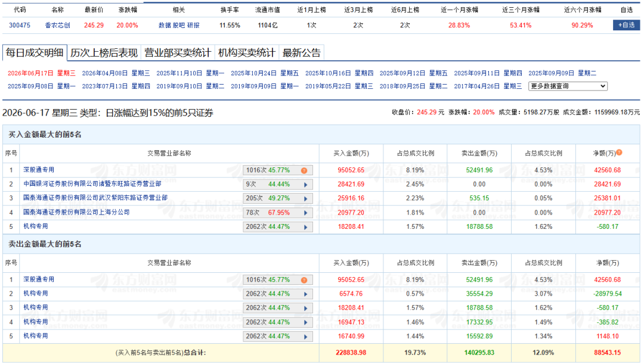644x364 pixels.
Task: Select date 2025年09月08日 星期一
Action: coord(42,86)
